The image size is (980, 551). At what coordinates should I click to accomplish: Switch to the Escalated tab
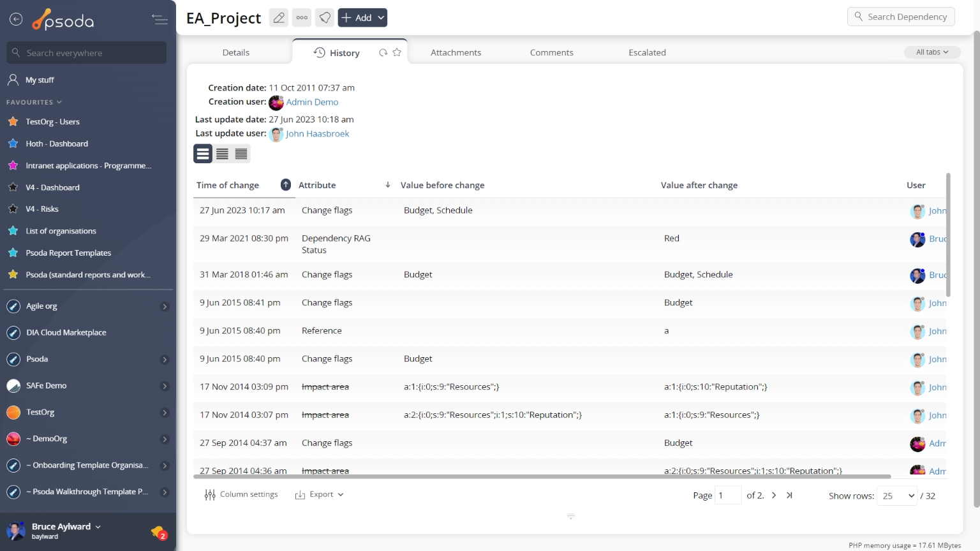coord(647,52)
